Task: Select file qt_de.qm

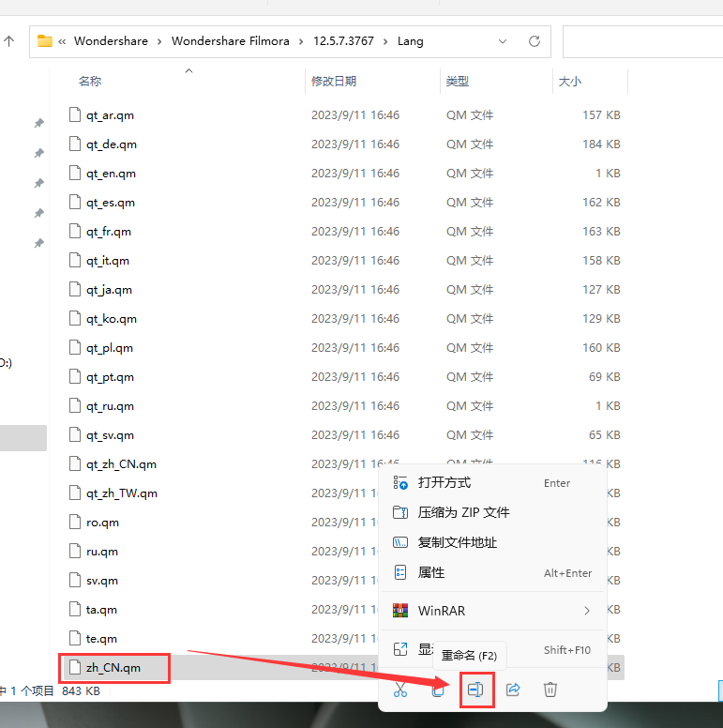Action: 112,144
